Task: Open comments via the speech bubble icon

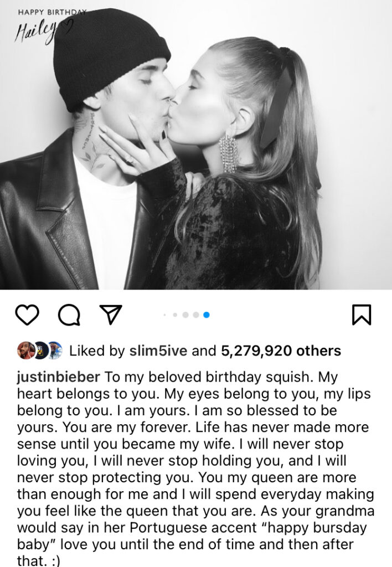Action: click(69, 315)
